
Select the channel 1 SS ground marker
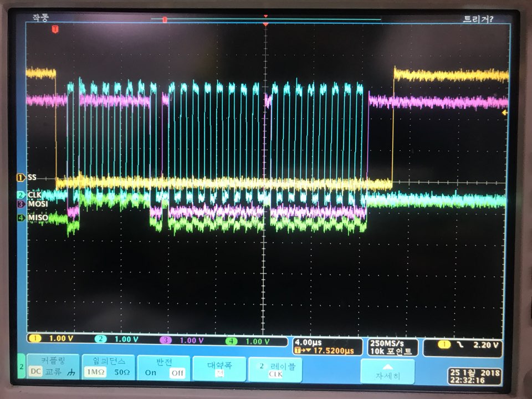[x=21, y=177]
